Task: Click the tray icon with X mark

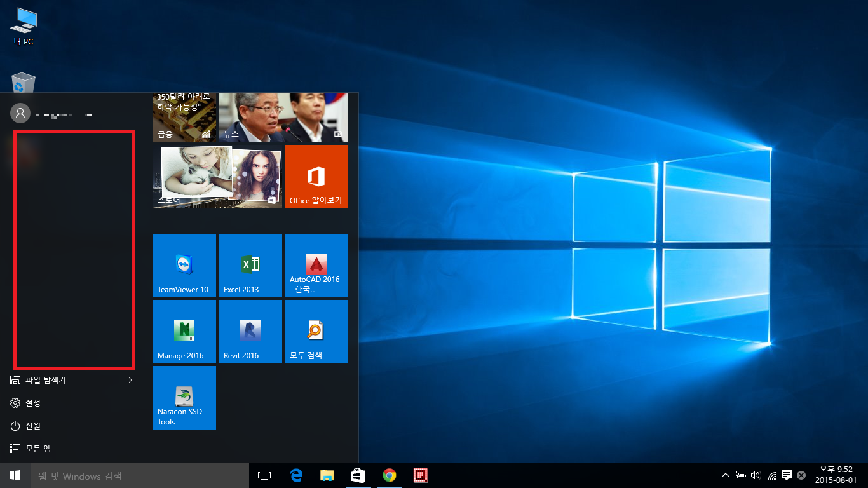Action: click(x=801, y=475)
